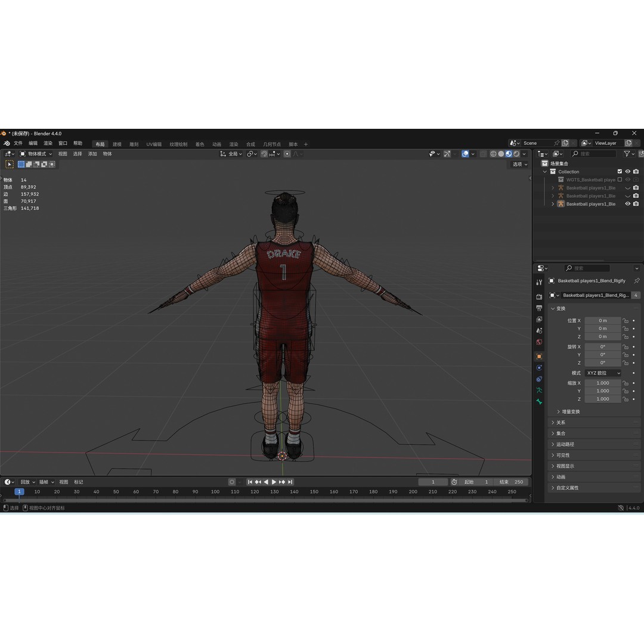Toggle proportional editing in viewport header
The width and height of the screenshot is (644, 644).
[287, 154]
